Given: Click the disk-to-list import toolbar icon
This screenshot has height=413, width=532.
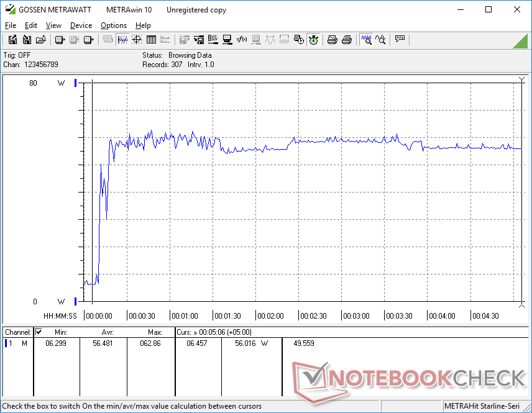Looking at the screenshot, I should click(199, 40).
